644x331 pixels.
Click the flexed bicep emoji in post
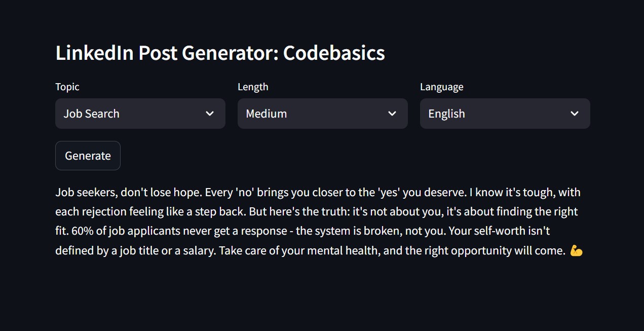(576, 250)
